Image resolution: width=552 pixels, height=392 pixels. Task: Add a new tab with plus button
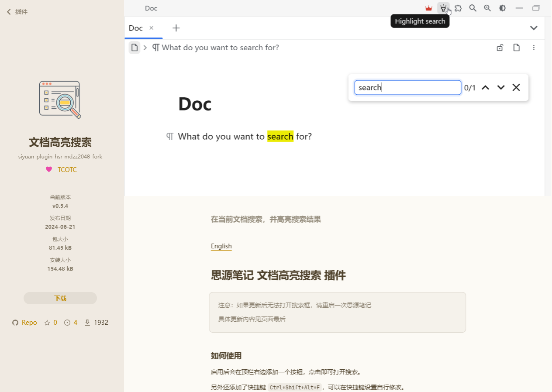pyautogui.click(x=176, y=28)
